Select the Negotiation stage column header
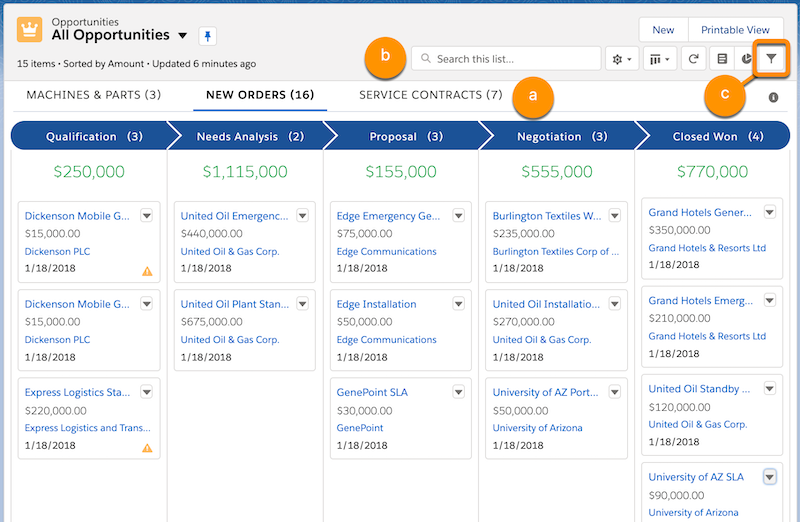The height and width of the screenshot is (522, 800). 557,136
